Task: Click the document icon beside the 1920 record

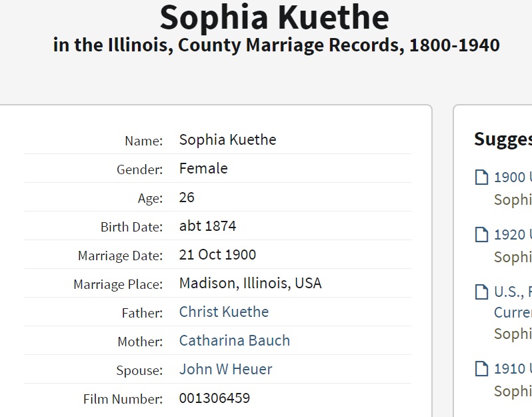Action: coord(481,235)
